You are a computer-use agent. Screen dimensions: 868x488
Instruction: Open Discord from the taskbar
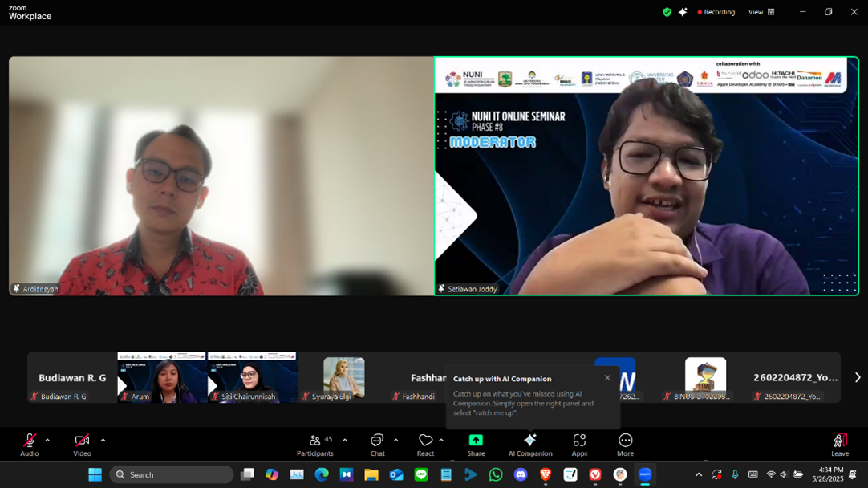click(x=521, y=474)
